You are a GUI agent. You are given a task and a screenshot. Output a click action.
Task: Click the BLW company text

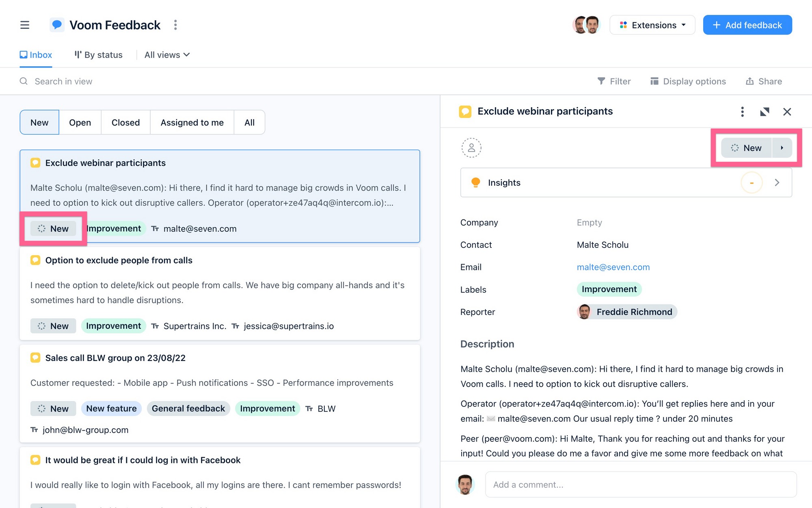[326, 409]
